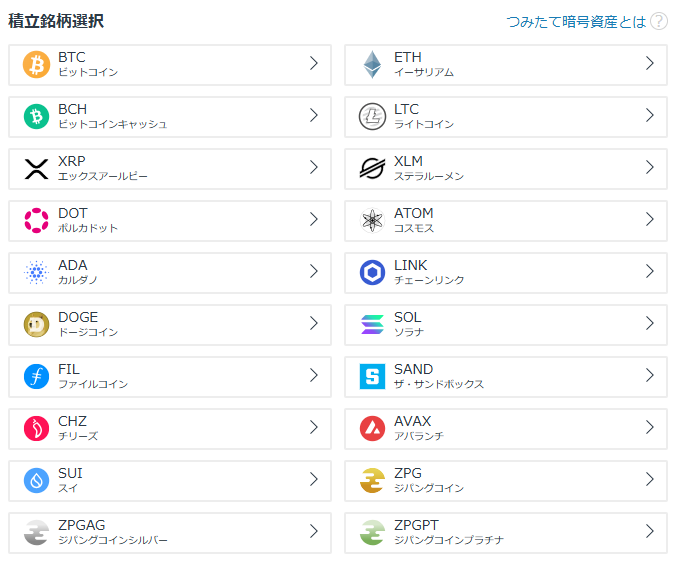This screenshot has width=674, height=563.
Task: Click the XRP row chevron arrow
Action: coord(314,167)
